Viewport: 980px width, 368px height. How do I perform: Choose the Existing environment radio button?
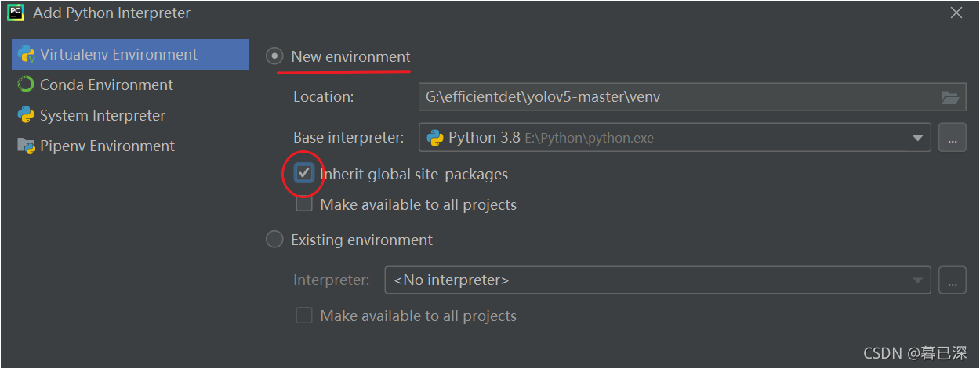point(274,240)
